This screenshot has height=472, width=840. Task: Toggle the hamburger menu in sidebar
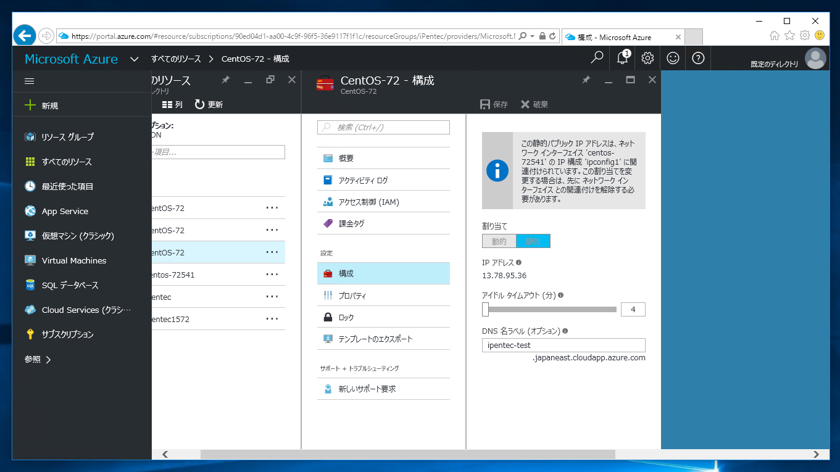[x=29, y=81]
